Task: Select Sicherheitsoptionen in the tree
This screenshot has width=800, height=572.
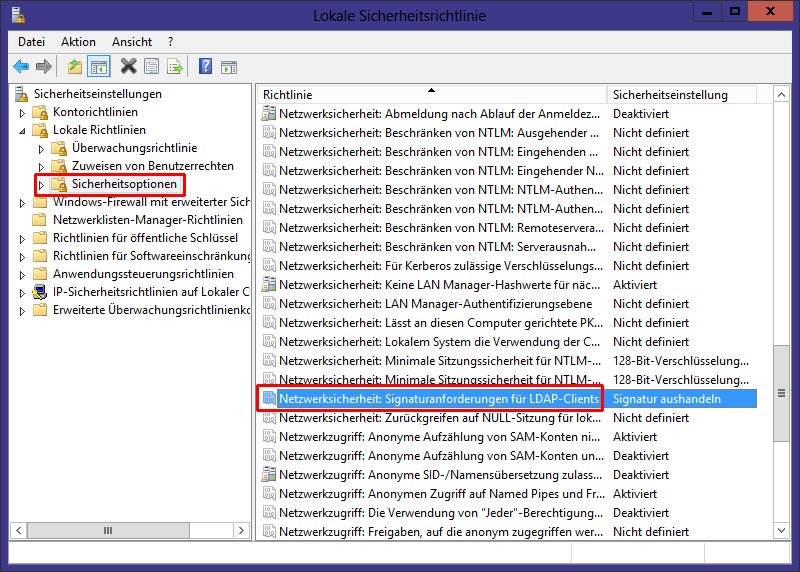Action: 124,184
